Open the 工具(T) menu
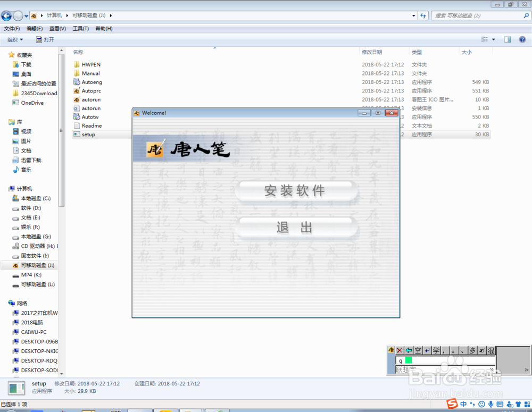 coord(81,29)
